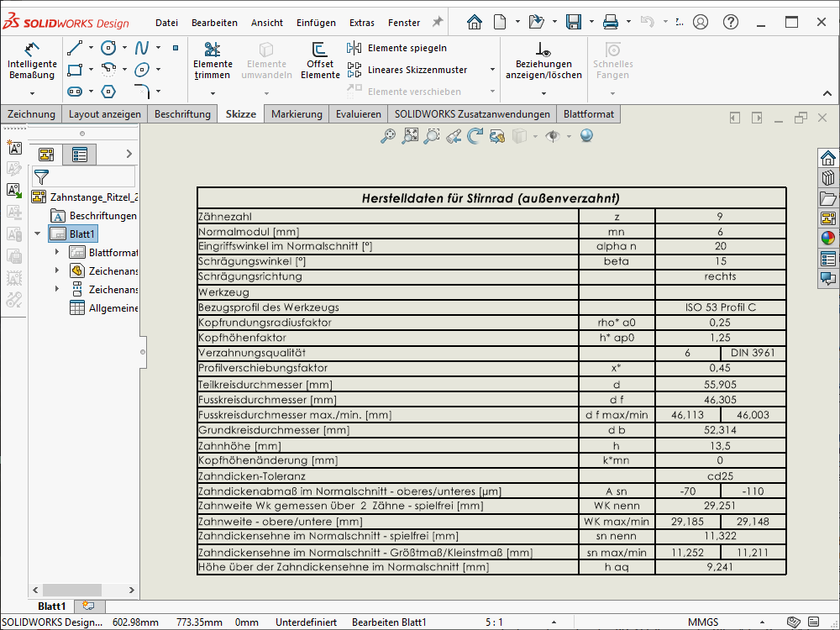Image resolution: width=840 pixels, height=630 pixels.
Task: Switch to the PropertyManager panel tab
Action: coord(80,155)
